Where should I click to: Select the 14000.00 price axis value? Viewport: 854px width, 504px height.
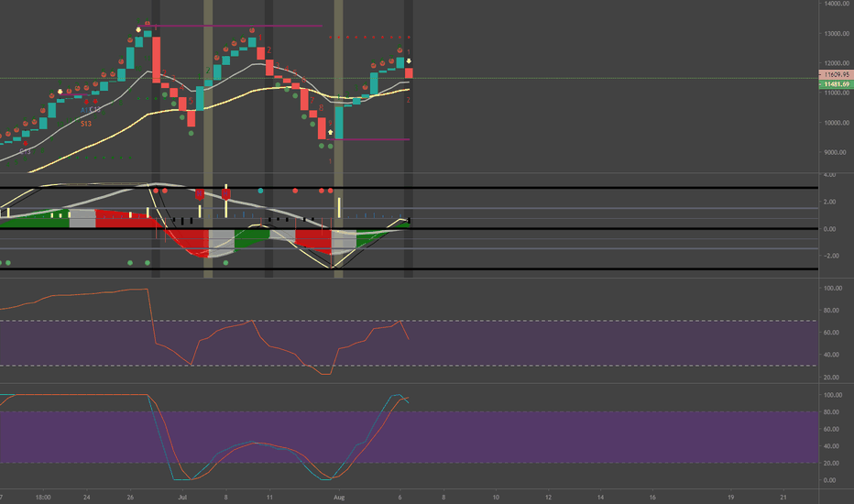click(837, 4)
